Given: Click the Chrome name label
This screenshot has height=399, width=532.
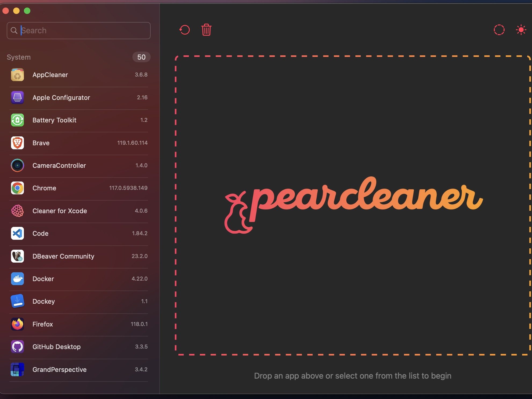Looking at the screenshot, I should click(44, 188).
